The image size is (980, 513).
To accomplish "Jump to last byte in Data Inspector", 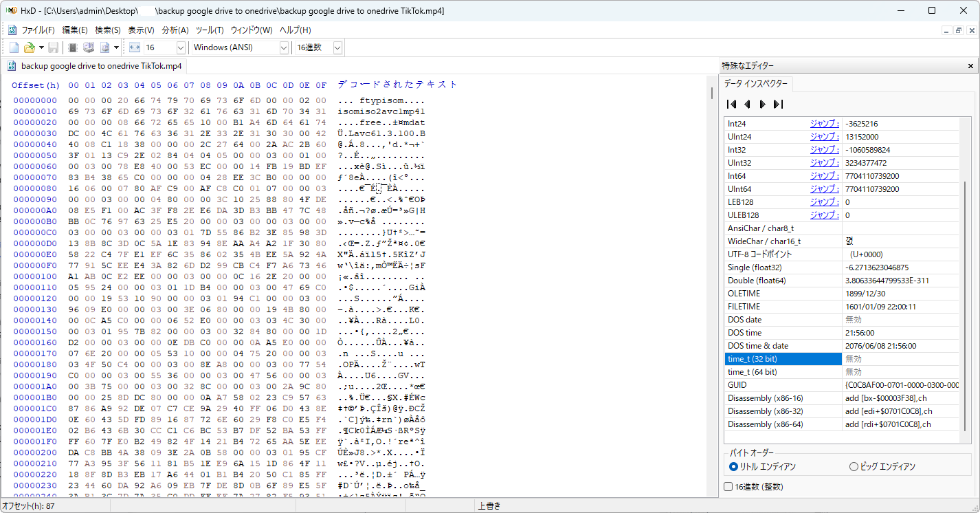I will point(778,105).
